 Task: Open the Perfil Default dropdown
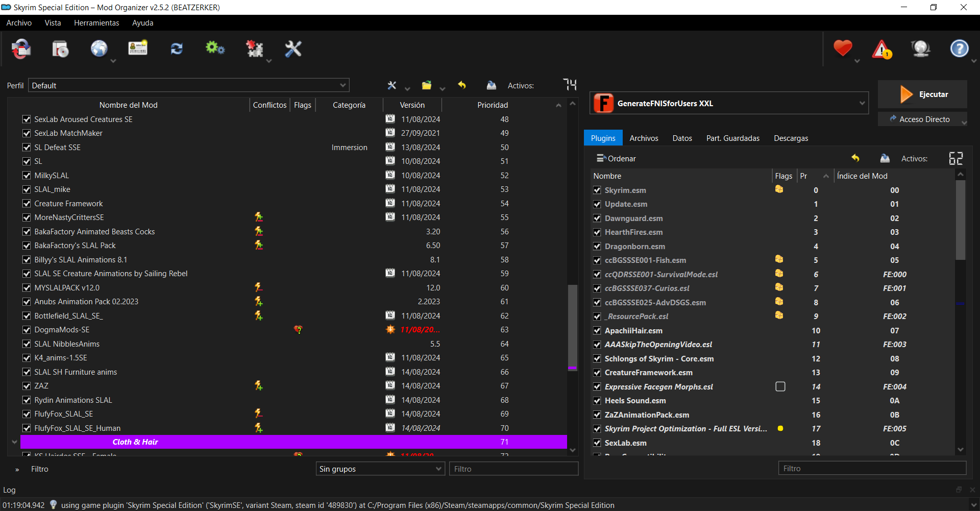189,85
